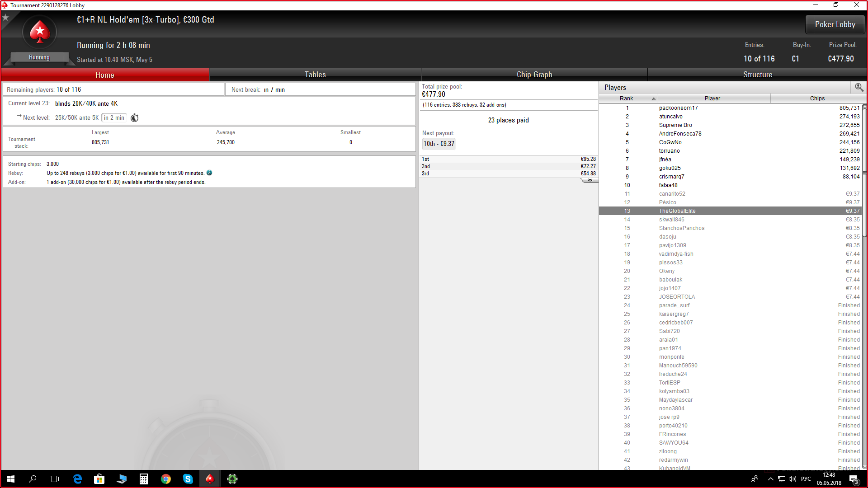The width and height of the screenshot is (868, 488).
Task: Click the favorite star icon in the top-left corner
Action: pos(6,18)
